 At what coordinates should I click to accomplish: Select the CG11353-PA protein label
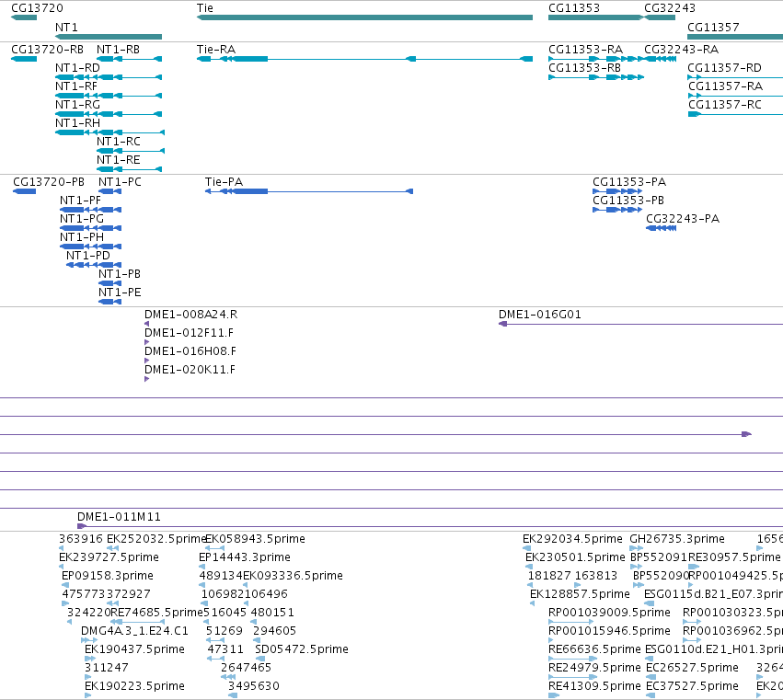[629, 182]
